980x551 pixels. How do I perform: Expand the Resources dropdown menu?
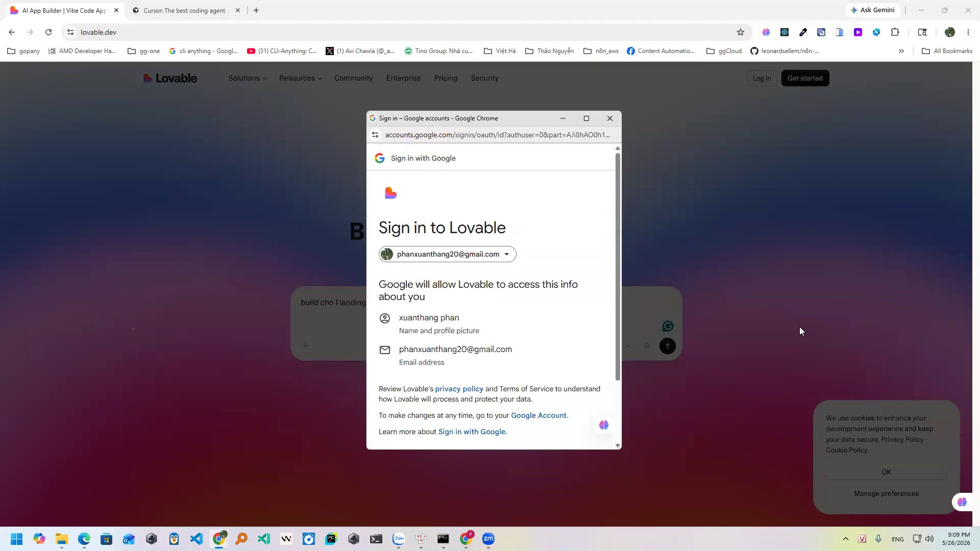tap(301, 78)
